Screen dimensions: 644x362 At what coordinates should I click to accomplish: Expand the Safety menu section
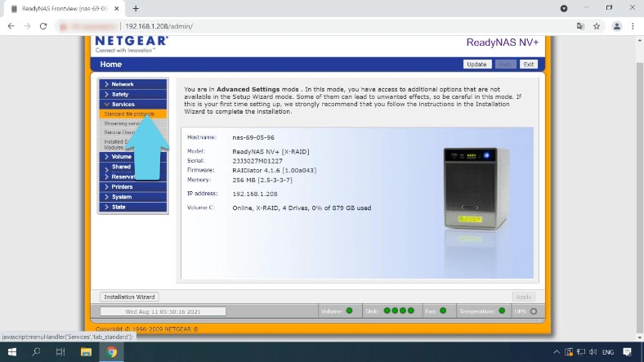tap(133, 95)
